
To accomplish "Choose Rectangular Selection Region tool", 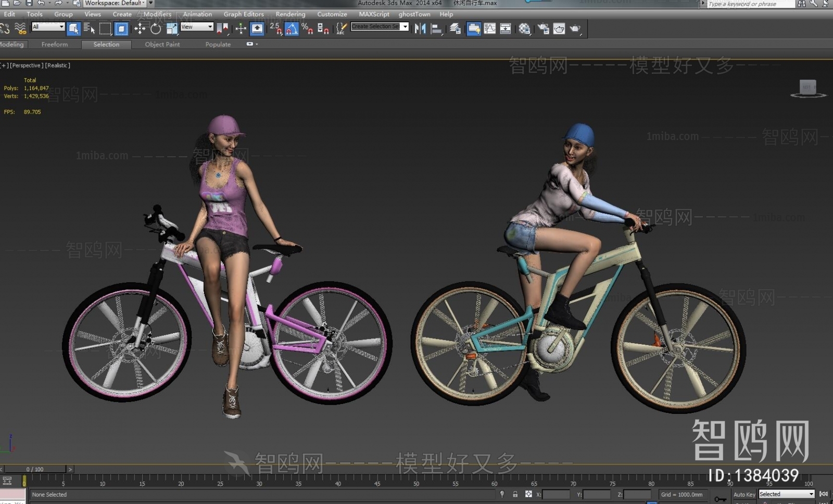I will pos(105,29).
